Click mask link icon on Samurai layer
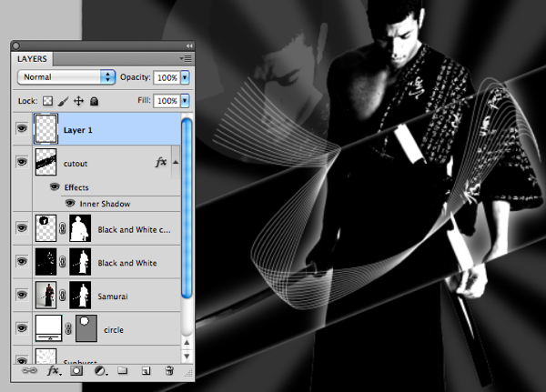Viewport: 546px width, 392px height. pyautogui.click(x=62, y=296)
